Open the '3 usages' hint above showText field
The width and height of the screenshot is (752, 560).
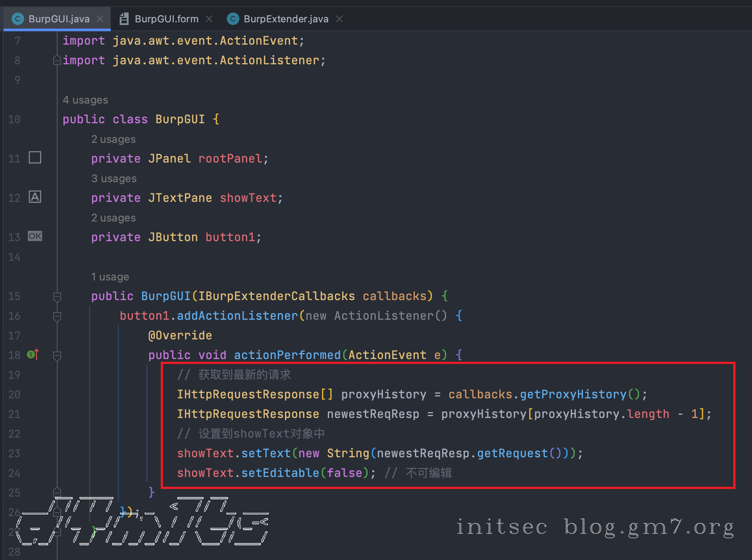click(114, 179)
